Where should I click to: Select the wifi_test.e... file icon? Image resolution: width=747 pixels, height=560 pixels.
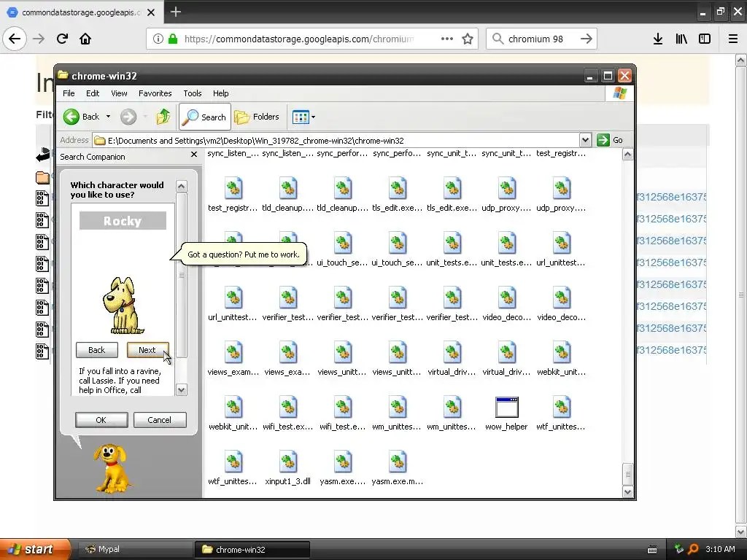(x=343, y=408)
